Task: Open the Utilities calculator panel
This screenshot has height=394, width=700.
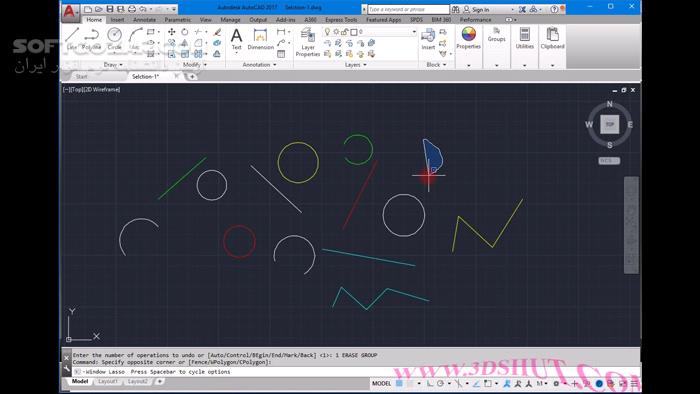Action: tap(525, 37)
